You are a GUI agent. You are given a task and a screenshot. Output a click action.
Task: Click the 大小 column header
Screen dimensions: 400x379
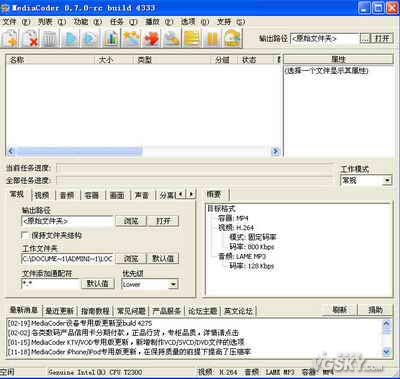pos(114,60)
